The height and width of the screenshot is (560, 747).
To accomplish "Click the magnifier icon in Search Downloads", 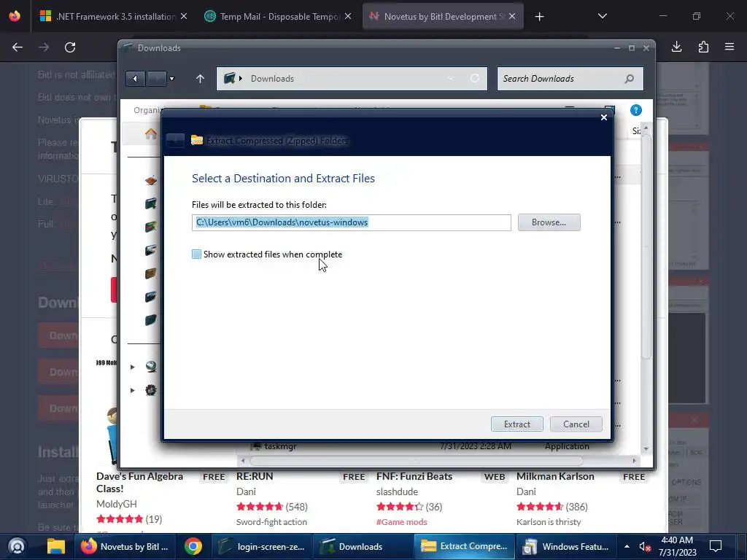I will (630, 79).
